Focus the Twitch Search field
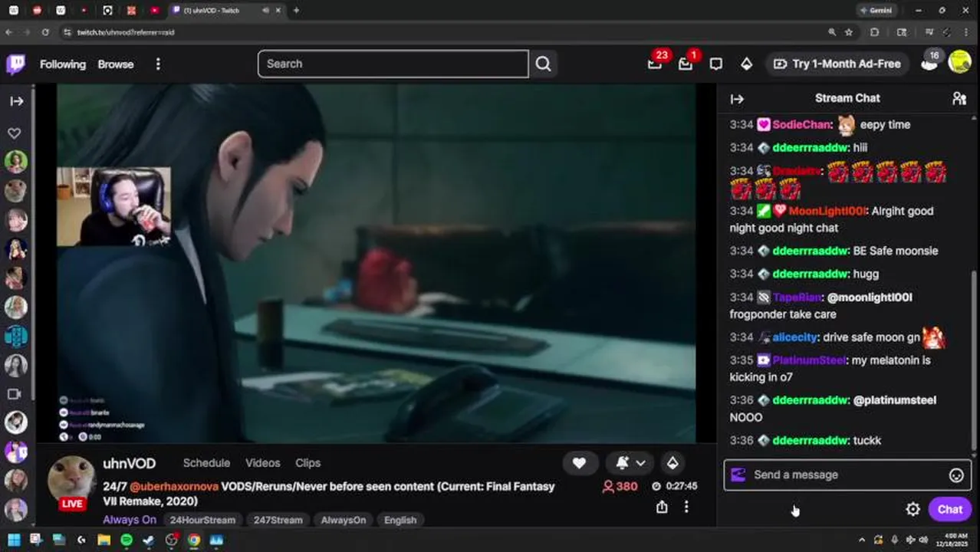 point(393,64)
